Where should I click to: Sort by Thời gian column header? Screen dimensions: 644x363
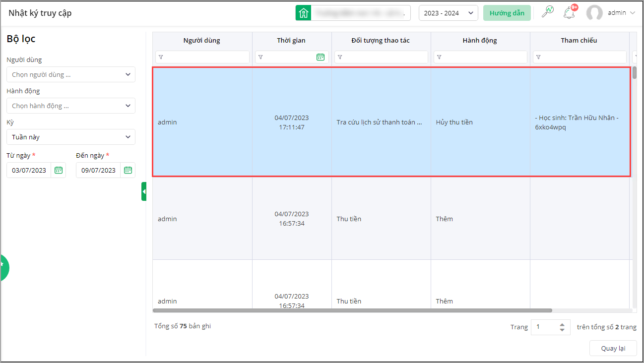point(291,40)
